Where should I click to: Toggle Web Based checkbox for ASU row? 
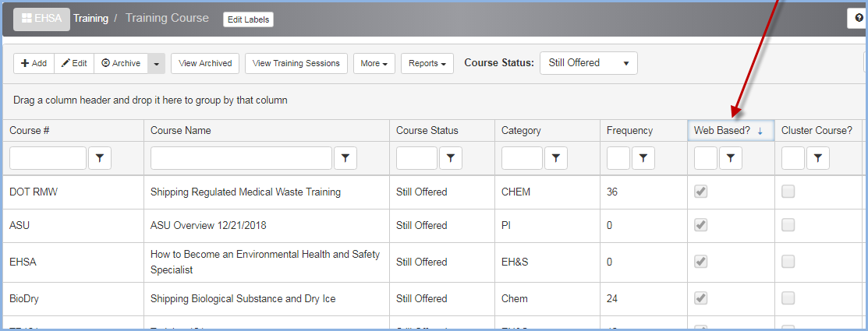pyautogui.click(x=701, y=225)
